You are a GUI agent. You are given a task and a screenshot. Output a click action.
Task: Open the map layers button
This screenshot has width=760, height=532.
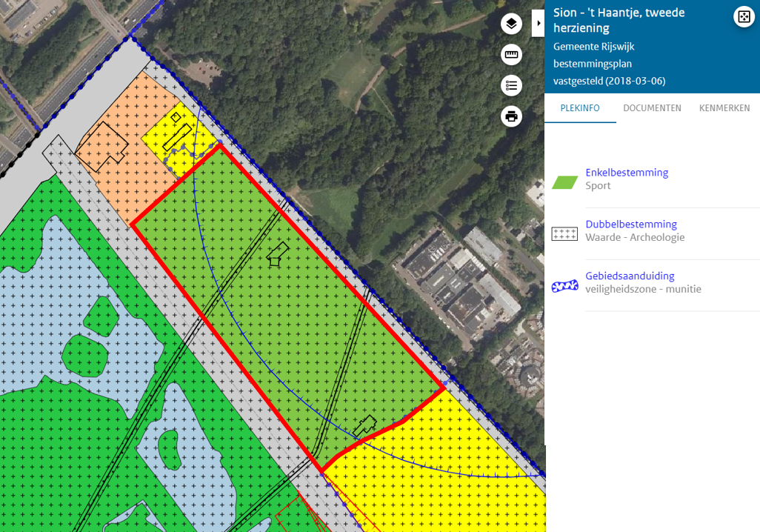coord(511,23)
